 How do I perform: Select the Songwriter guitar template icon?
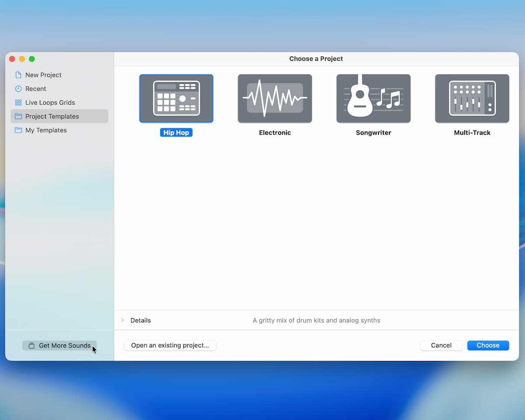tap(374, 98)
